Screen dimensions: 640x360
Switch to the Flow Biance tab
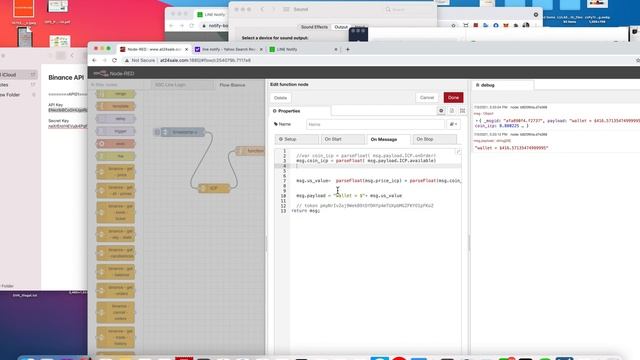pyautogui.click(x=232, y=85)
